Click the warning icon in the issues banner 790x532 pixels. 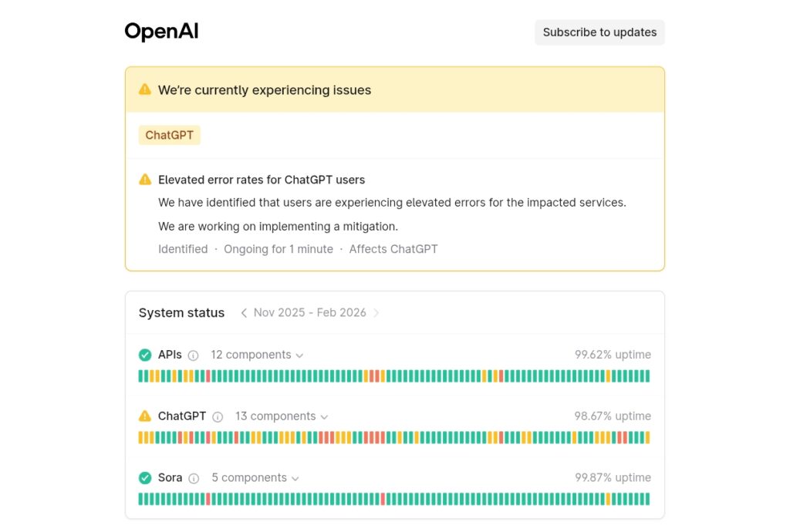tap(144, 89)
